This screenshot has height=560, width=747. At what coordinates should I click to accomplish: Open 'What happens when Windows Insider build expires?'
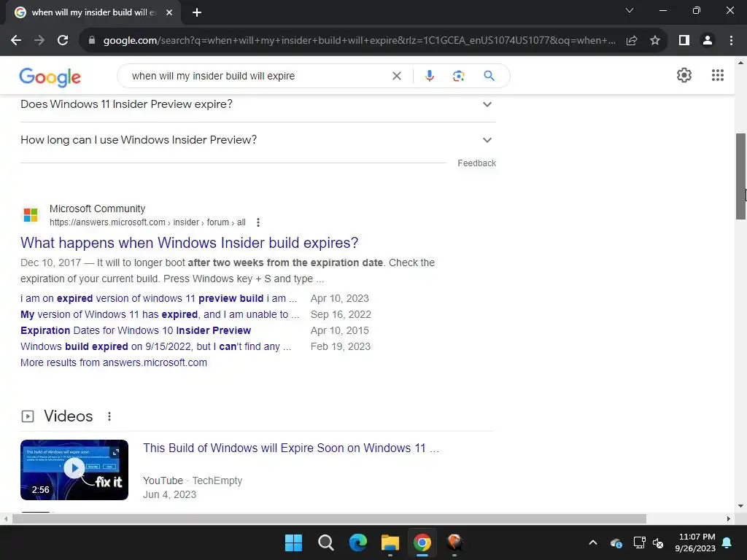click(189, 243)
